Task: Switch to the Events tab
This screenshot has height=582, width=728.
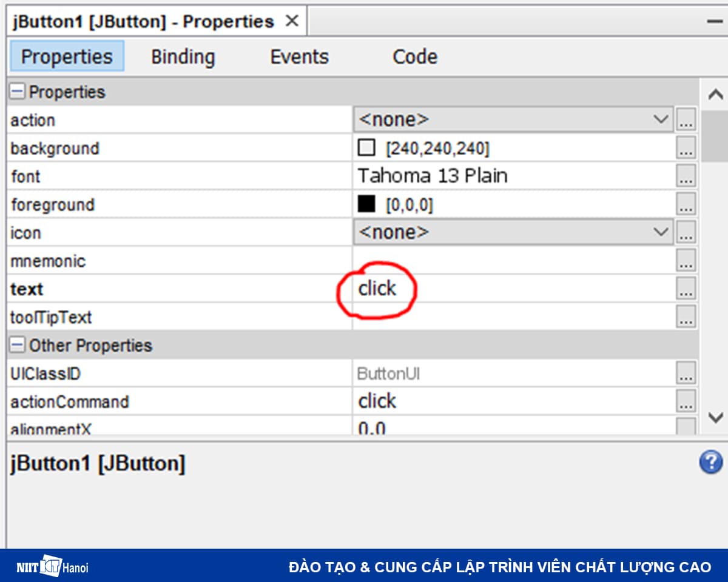Action: [299, 57]
